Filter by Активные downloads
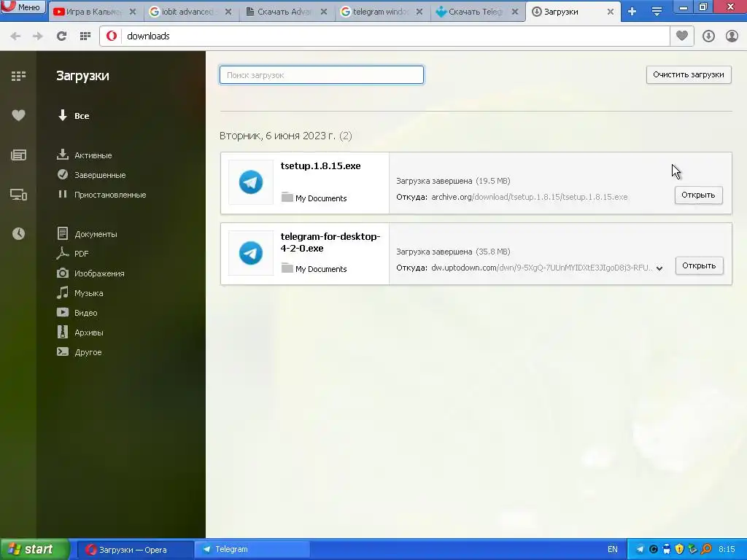This screenshot has width=747, height=560. (x=85, y=155)
